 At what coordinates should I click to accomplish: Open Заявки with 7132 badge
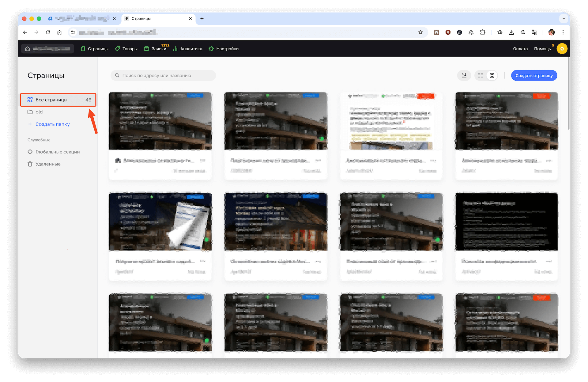pyautogui.click(x=156, y=49)
